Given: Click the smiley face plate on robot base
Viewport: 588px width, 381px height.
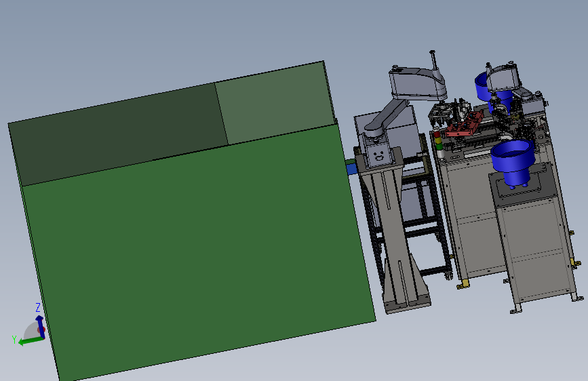Looking at the screenshot, I should point(378,155).
